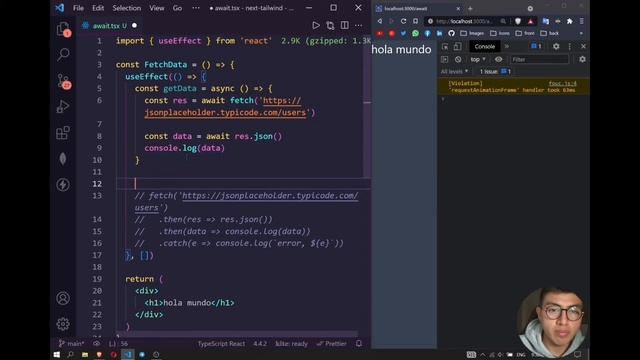Click the cloud sync icon in status bar
The height and width of the screenshot is (360, 640).
pyautogui.click(x=96, y=344)
